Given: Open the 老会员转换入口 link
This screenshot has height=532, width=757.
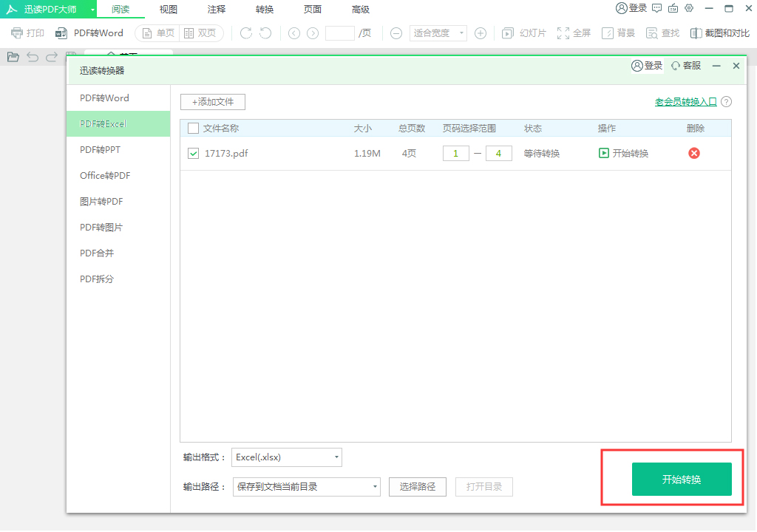Looking at the screenshot, I should tap(686, 101).
